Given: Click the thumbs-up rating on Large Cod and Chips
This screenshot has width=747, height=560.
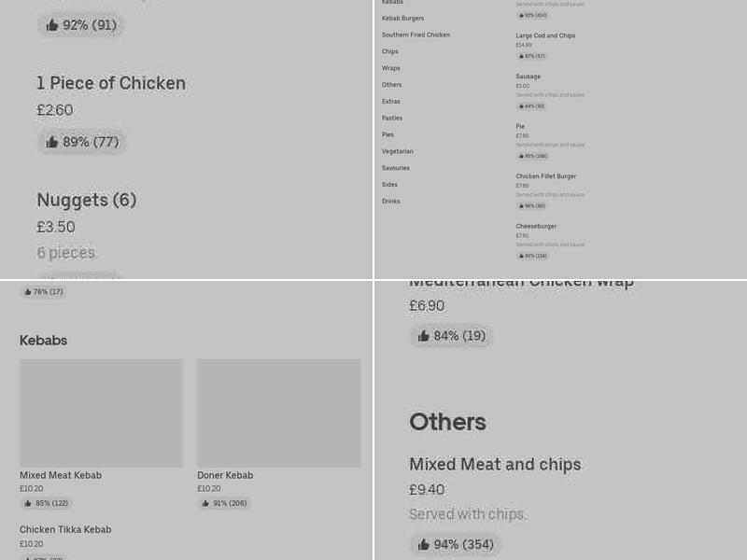Looking at the screenshot, I should pos(529,56).
